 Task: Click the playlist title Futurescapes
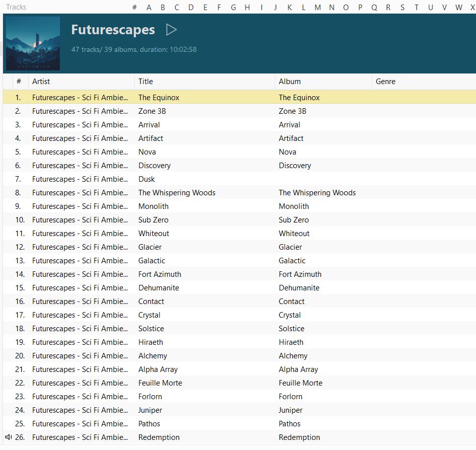point(113,30)
